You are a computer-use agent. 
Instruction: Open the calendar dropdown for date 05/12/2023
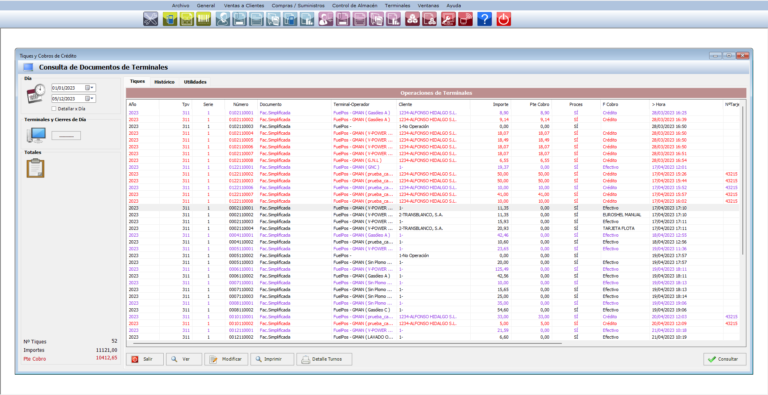click(90, 99)
